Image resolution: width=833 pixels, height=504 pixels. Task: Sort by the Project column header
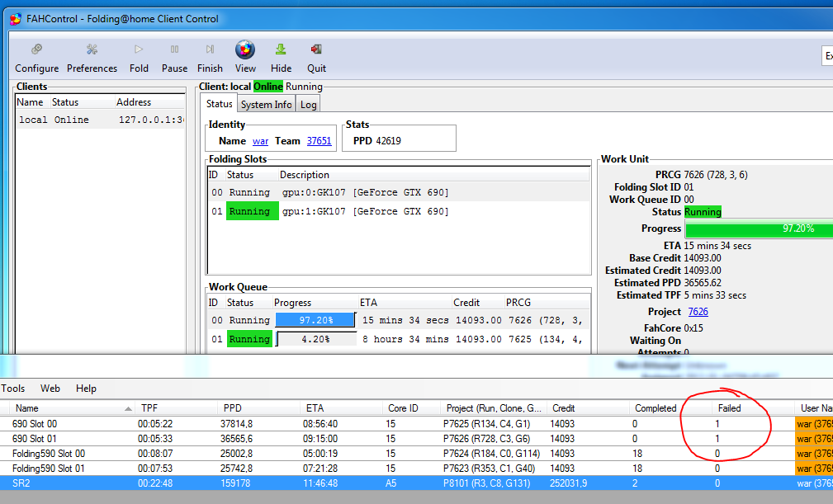(x=494, y=408)
